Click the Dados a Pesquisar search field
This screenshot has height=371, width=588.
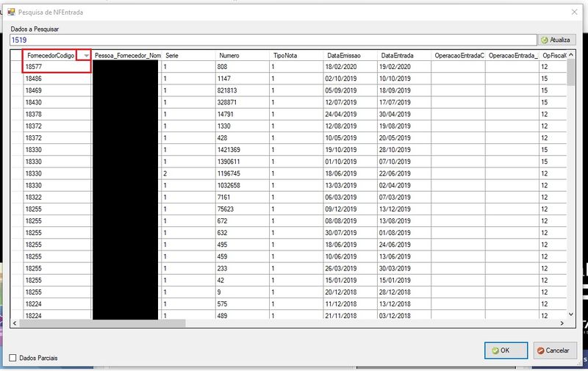[x=273, y=40]
